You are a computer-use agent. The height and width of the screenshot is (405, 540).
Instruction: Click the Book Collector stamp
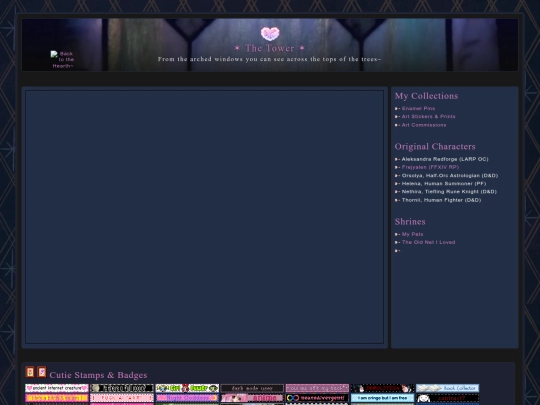point(447,388)
